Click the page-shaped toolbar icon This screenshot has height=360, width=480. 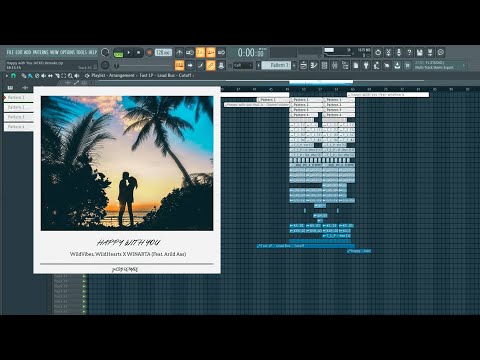pyautogui.click(x=356, y=65)
